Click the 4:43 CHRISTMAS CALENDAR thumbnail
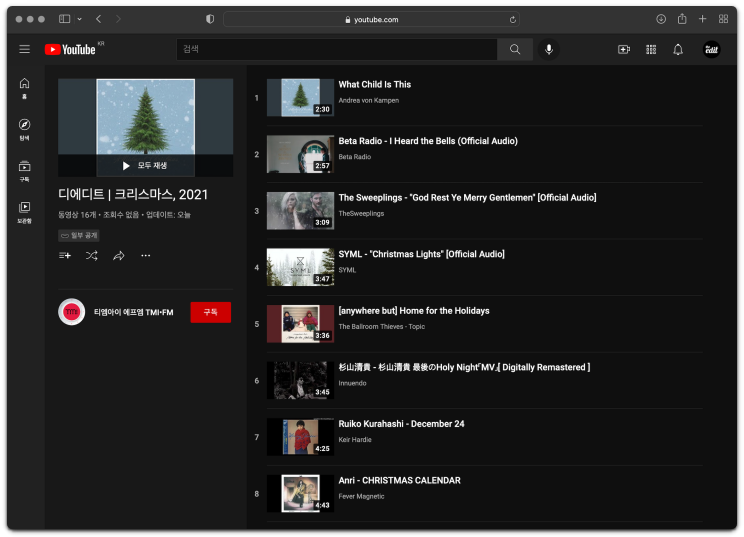Viewport: 744px width, 537px height. tap(300, 493)
